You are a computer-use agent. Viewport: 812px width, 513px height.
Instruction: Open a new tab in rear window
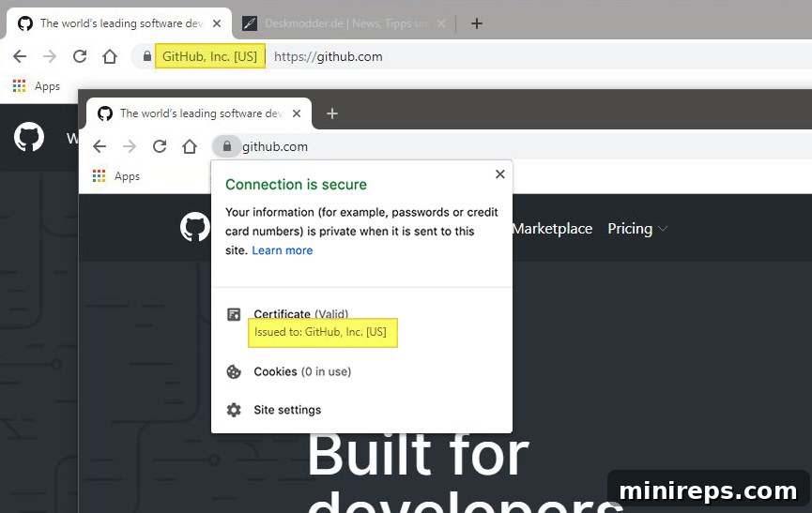pyautogui.click(x=477, y=23)
